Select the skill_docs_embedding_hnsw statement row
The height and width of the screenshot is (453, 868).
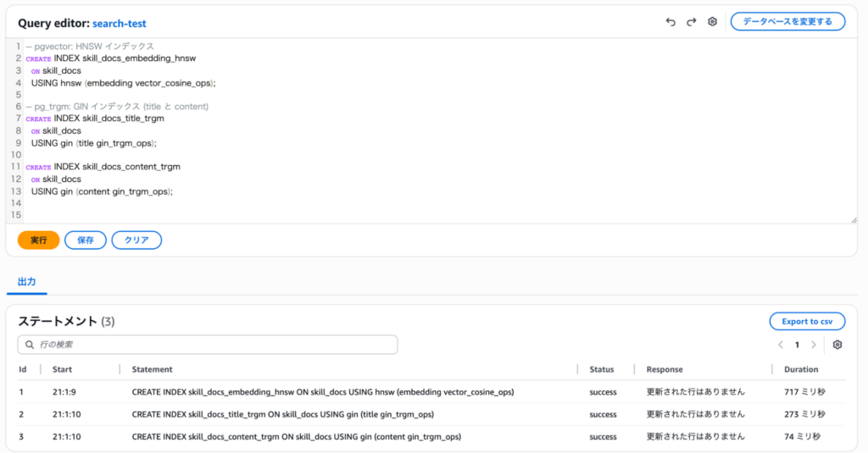[322, 392]
